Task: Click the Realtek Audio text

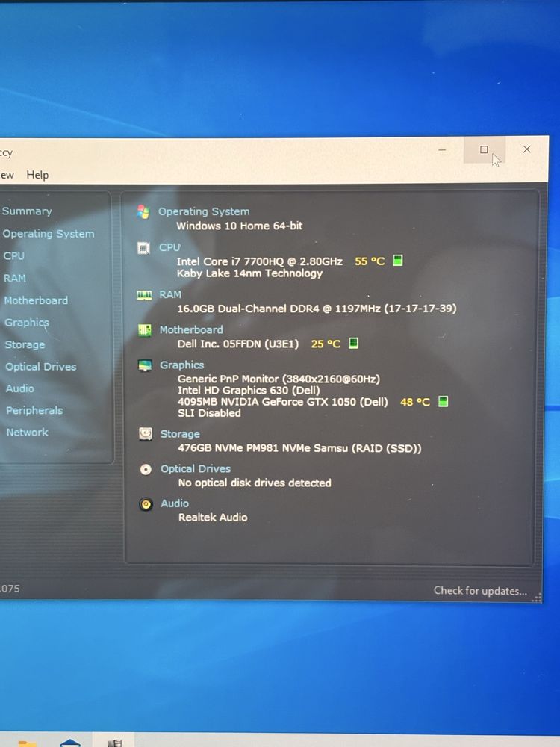Action: (x=213, y=518)
